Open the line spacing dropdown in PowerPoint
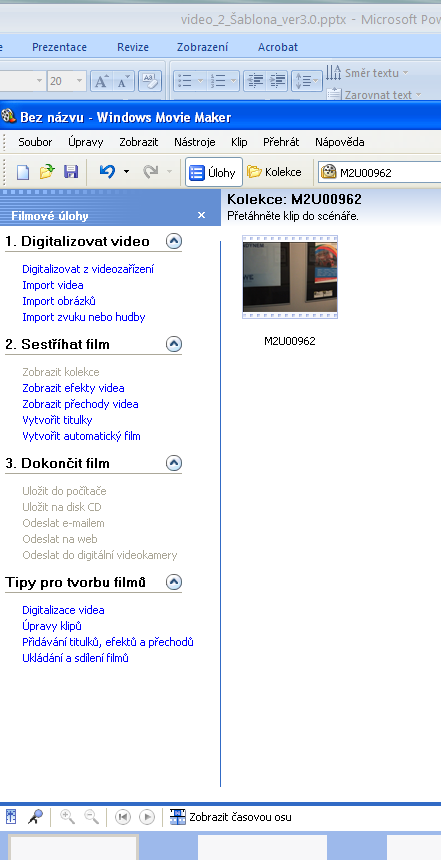The image size is (441, 860). [x=307, y=81]
